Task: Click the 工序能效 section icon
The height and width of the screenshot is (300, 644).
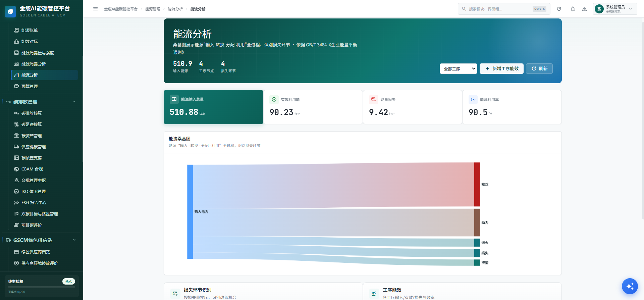Action: (x=374, y=294)
